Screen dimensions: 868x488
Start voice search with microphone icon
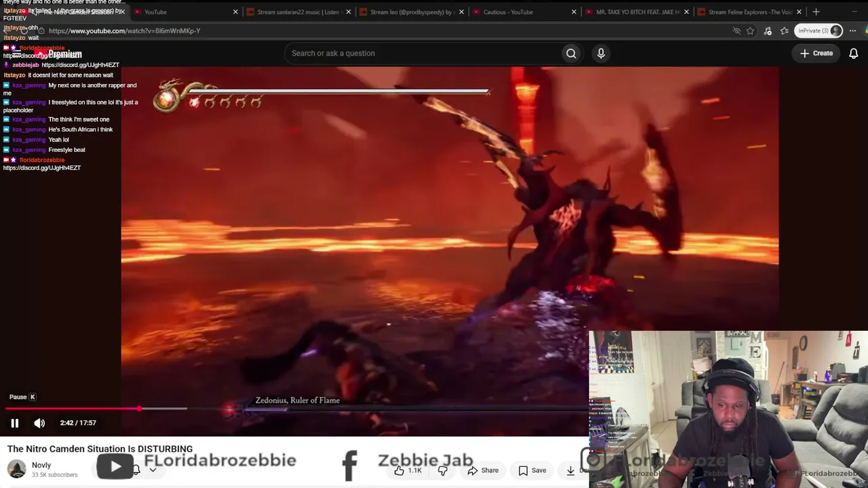point(601,54)
